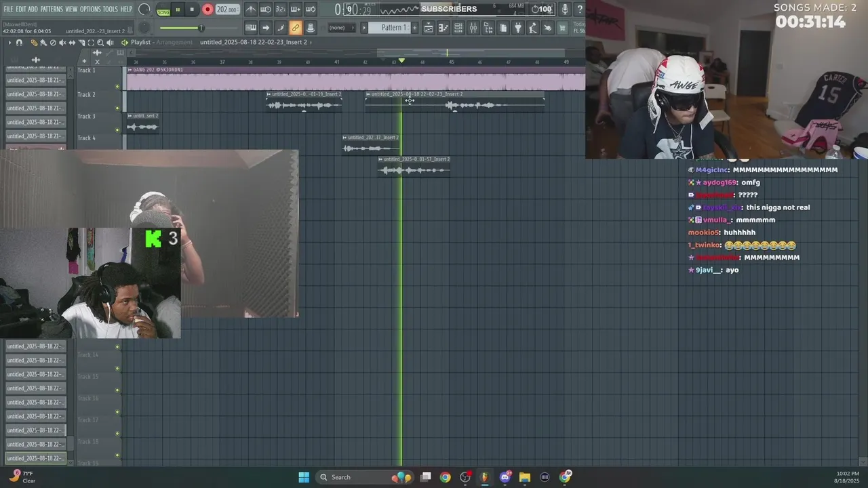868x488 pixels.
Task: Toggle mute dot on Track 2
Action: pos(117,108)
